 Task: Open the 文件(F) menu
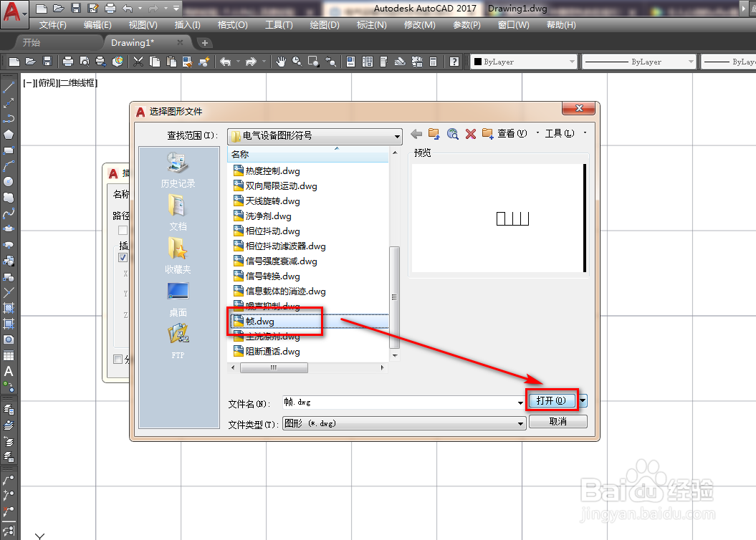click(52, 25)
